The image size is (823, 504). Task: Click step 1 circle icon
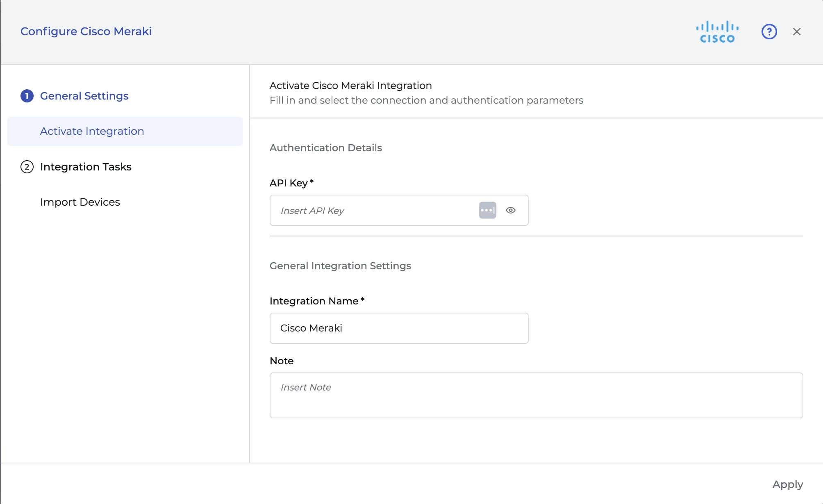pyautogui.click(x=27, y=96)
